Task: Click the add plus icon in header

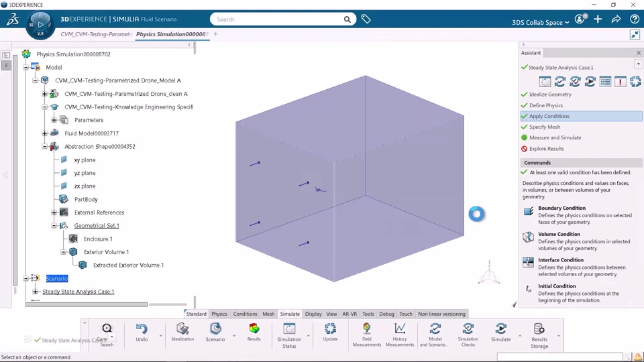Action: [598, 19]
